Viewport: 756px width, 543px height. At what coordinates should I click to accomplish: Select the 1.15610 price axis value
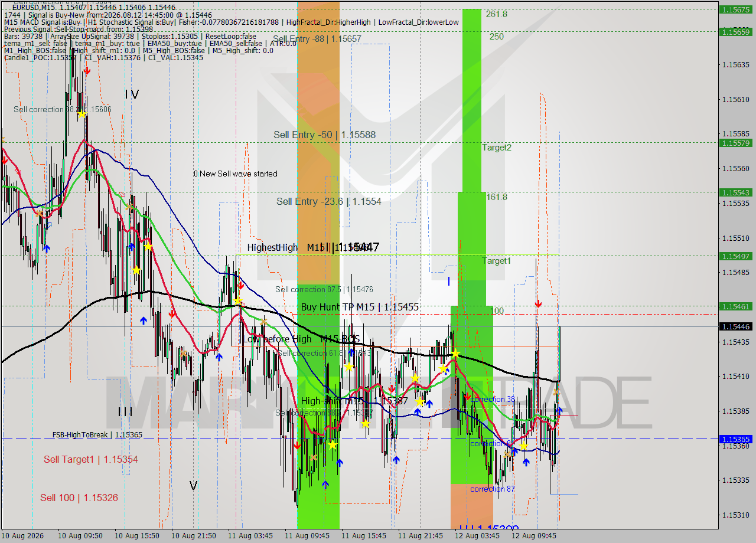click(x=735, y=99)
